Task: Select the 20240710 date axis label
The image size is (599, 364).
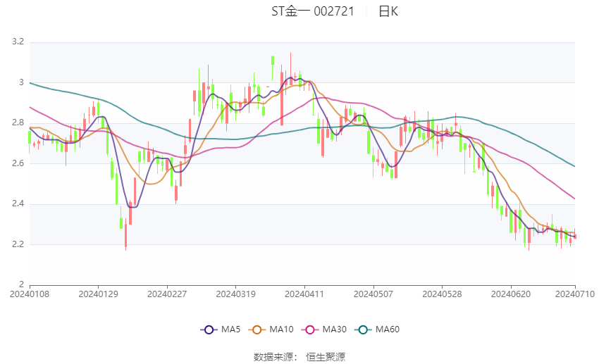Action: pyautogui.click(x=575, y=294)
